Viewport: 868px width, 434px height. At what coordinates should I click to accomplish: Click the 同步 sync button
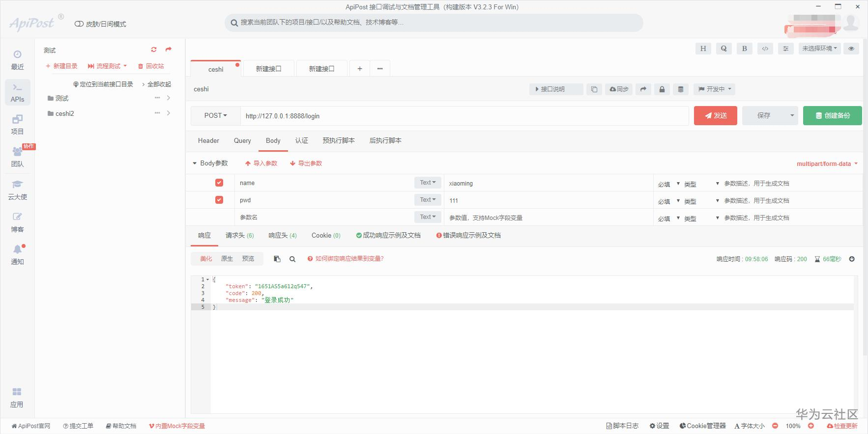click(619, 89)
